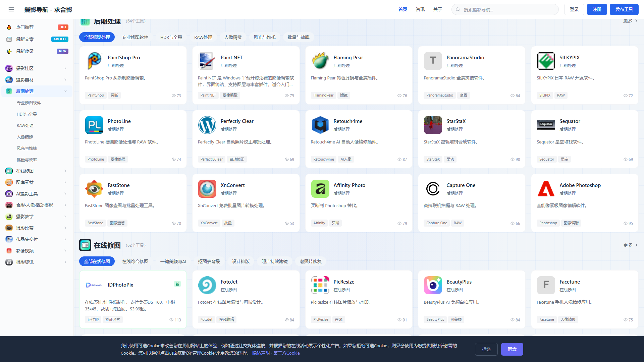Click the BeautyPlus camera icon
644x362 pixels.
tap(433, 285)
